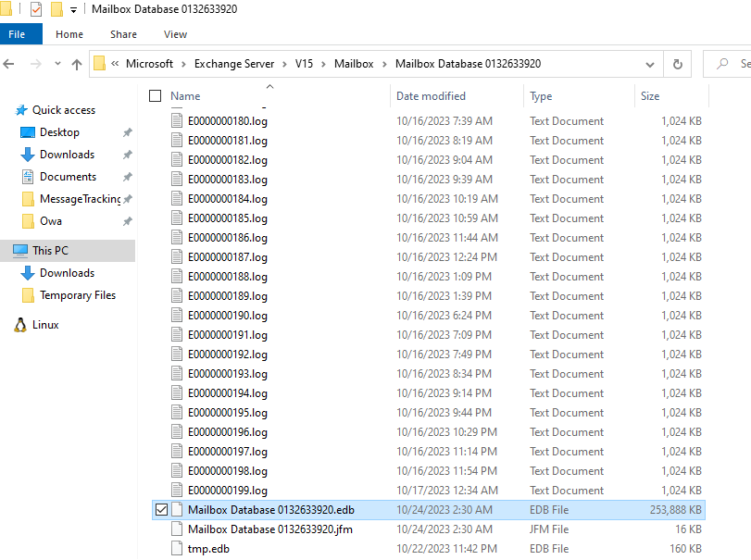Click file icon of E0000000196.log
Viewport: 751px width, 560px height.
[177, 432]
